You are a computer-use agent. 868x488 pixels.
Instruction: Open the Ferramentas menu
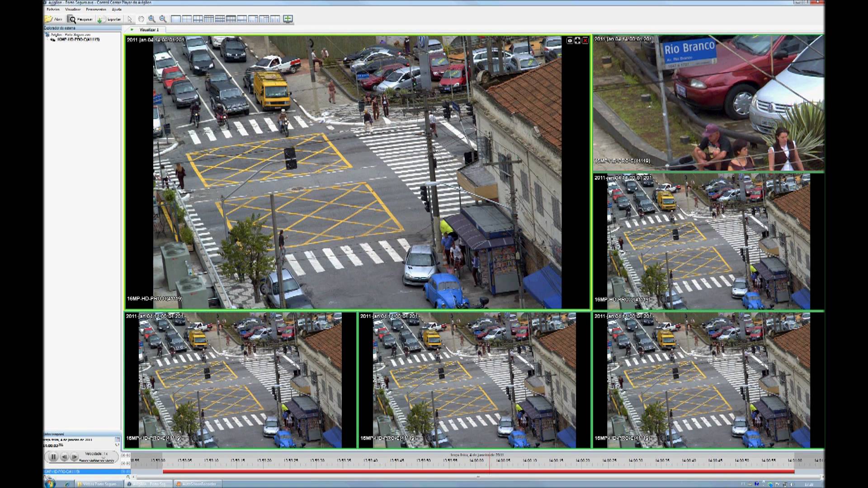click(96, 9)
